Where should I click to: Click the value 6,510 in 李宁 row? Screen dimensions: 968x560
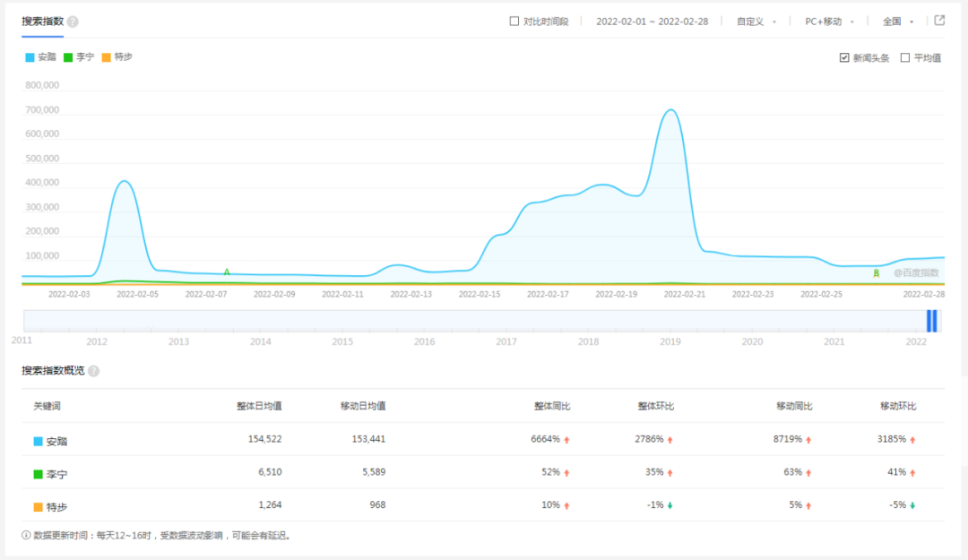click(270, 472)
